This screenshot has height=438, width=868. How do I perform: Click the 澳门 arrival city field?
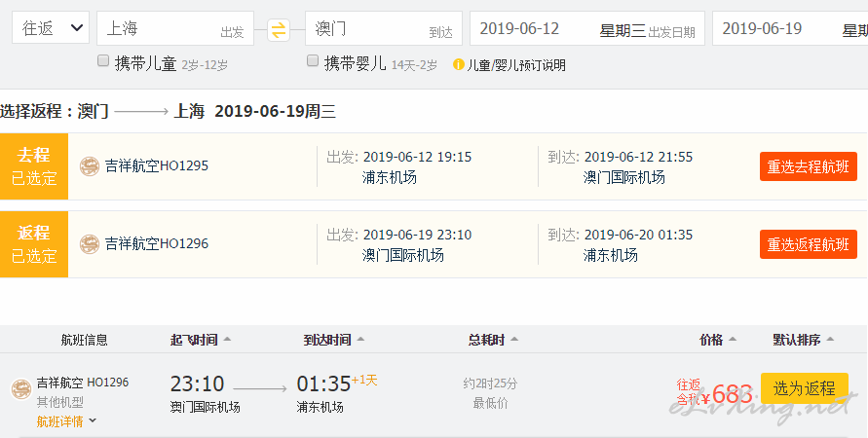[x=384, y=28]
